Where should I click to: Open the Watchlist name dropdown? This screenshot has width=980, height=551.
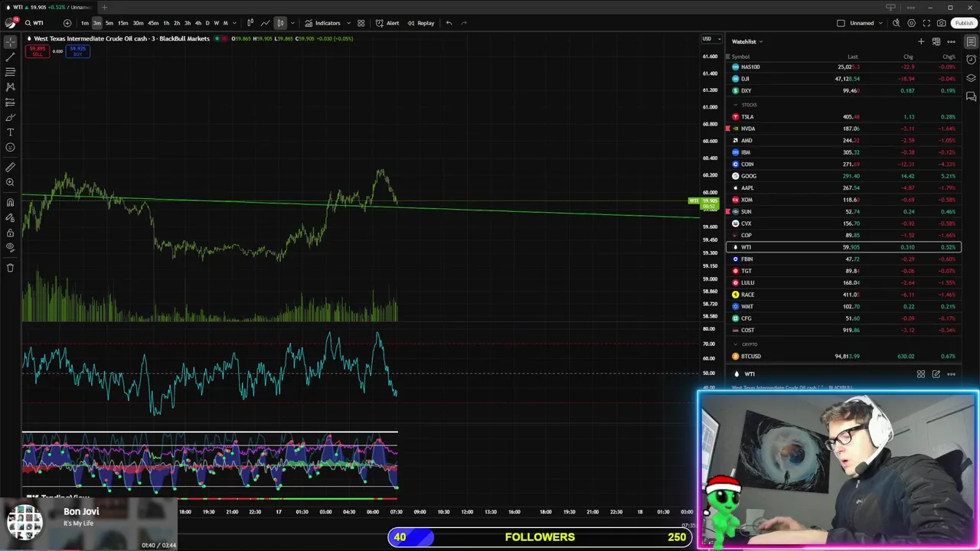coord(747,41)
